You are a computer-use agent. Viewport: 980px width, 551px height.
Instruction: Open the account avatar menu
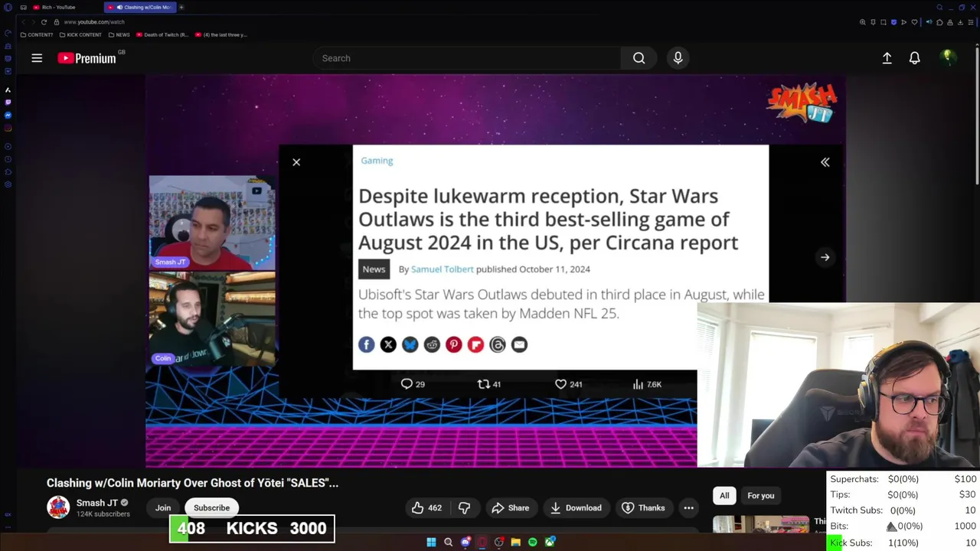point(948,57)
